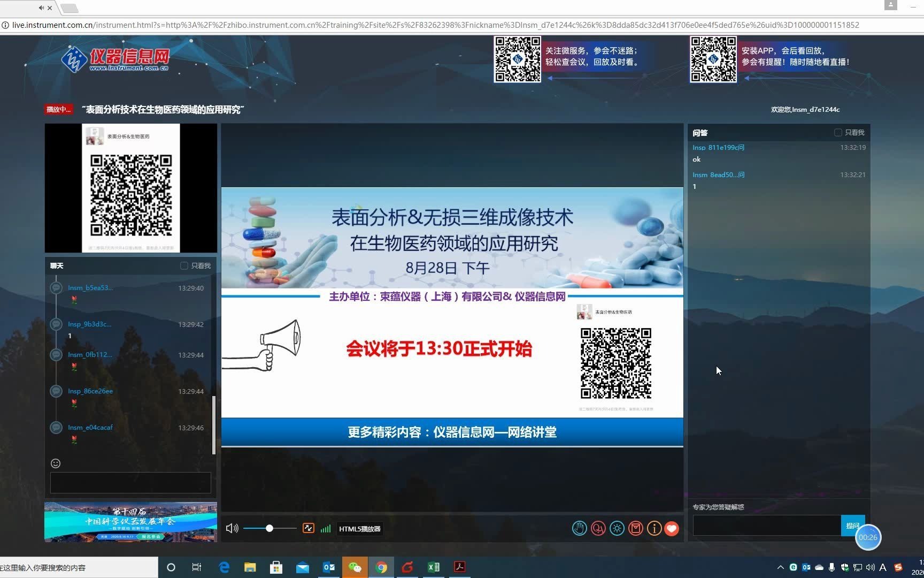This screenshot has height=578, width=924.
Task: Click the question input field under 专家为您答疑解惑
Action: [x=767, y=526]
